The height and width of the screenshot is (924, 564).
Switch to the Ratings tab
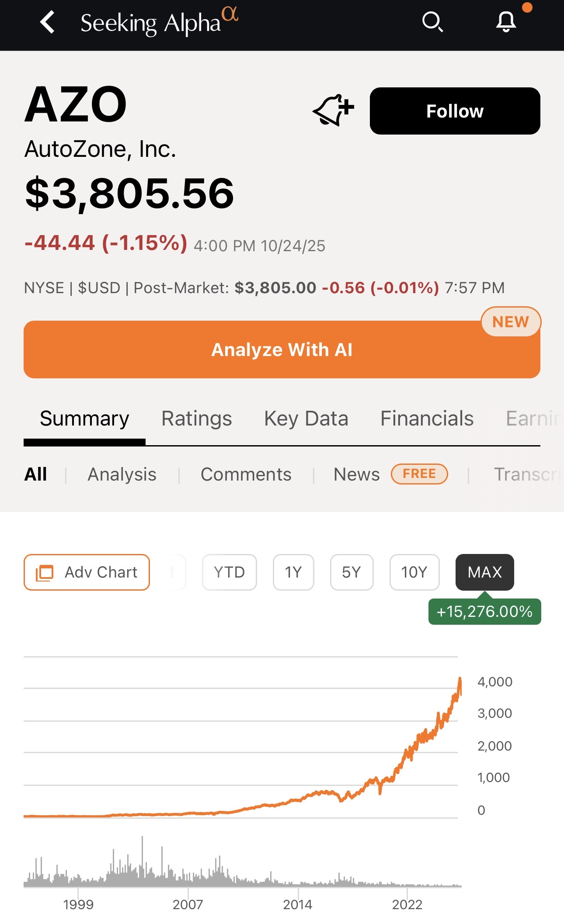[196, 419]
